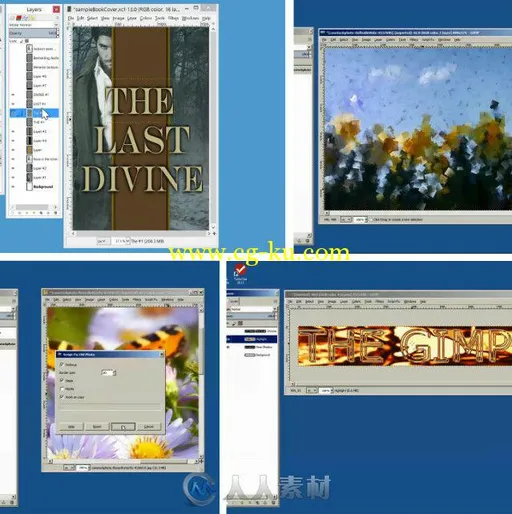512x514 pixels.
Task: Open the zoom dropdown in painted sky window status bar
Action: coord(360,219)
